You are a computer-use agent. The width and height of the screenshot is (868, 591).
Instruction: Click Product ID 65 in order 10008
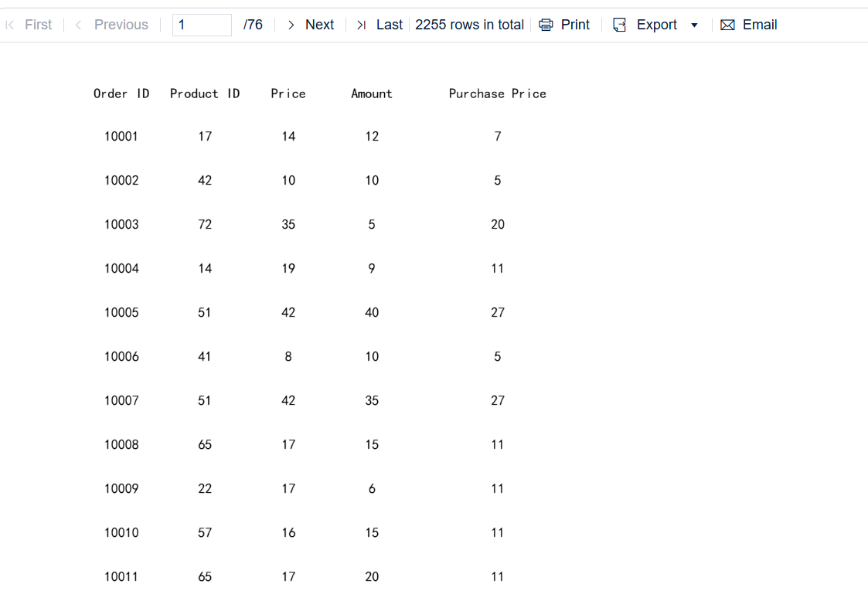point(205,444)
